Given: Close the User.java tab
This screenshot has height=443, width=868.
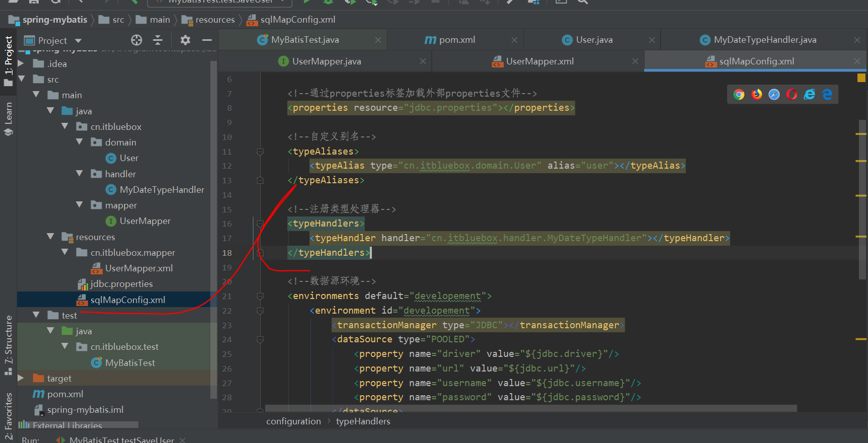Looking at the screenshot, I should [652, 40].
